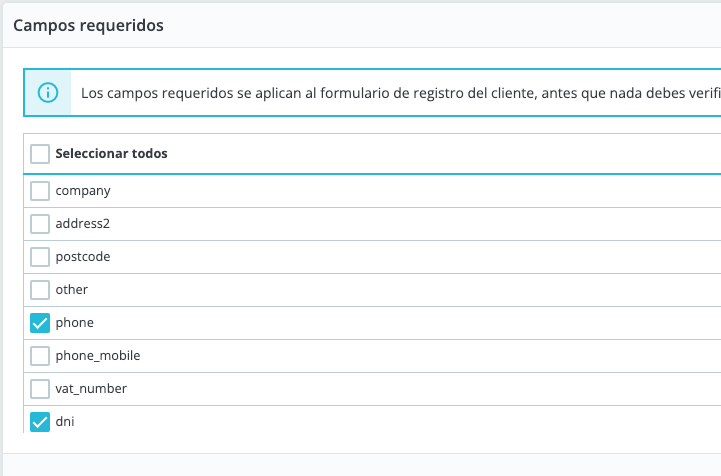Click the Campos requeridos panel heading

coord(88,25)
